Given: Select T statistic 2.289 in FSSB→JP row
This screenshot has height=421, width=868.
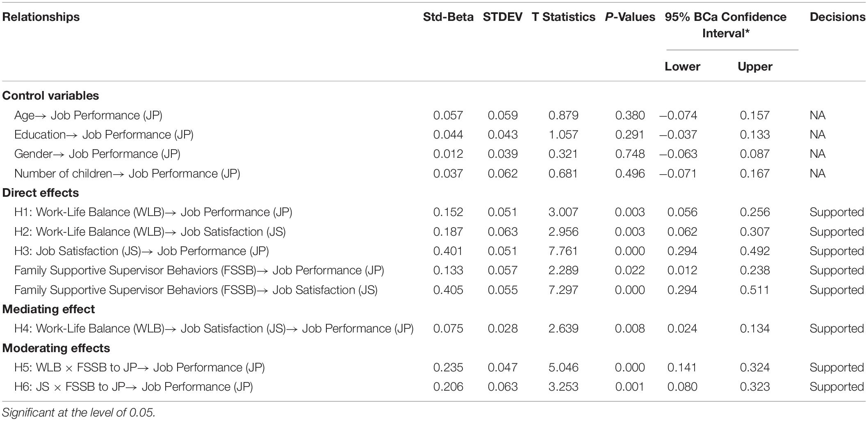Looking at the screenshot, I should click(x=563, y=271).
